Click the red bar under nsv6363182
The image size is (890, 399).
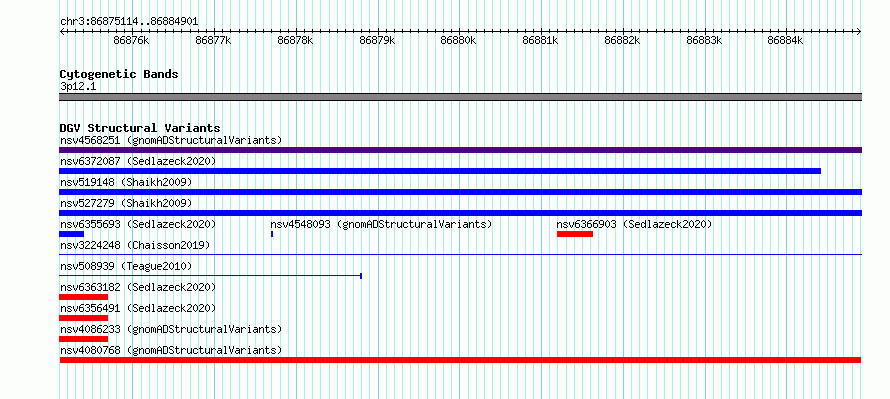(x=83, y=297)
